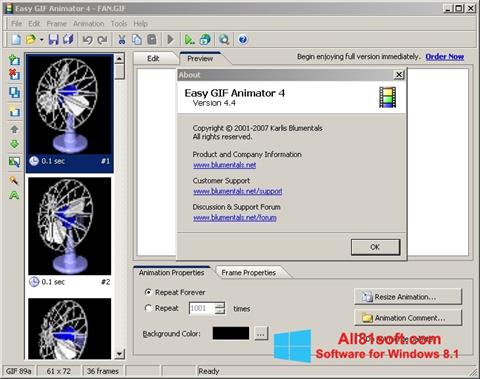Switch to Animation Properties tab
The height and width of the screenshot is (379, 480).
pyautogui.click(x=171, y=273)
